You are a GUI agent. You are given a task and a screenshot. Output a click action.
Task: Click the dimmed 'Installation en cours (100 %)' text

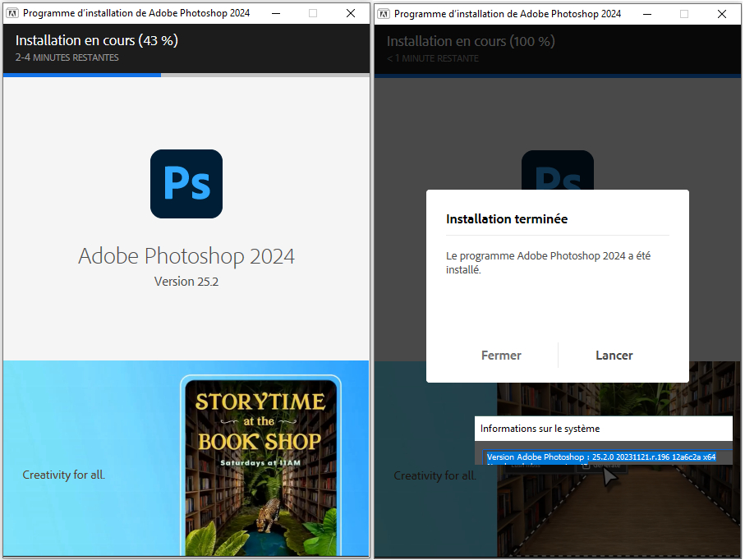coord(471,41)
